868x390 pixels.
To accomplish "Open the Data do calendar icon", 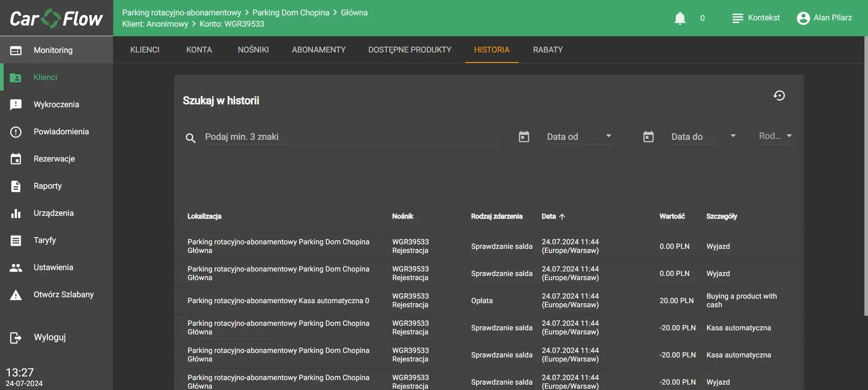I will 648,137.
